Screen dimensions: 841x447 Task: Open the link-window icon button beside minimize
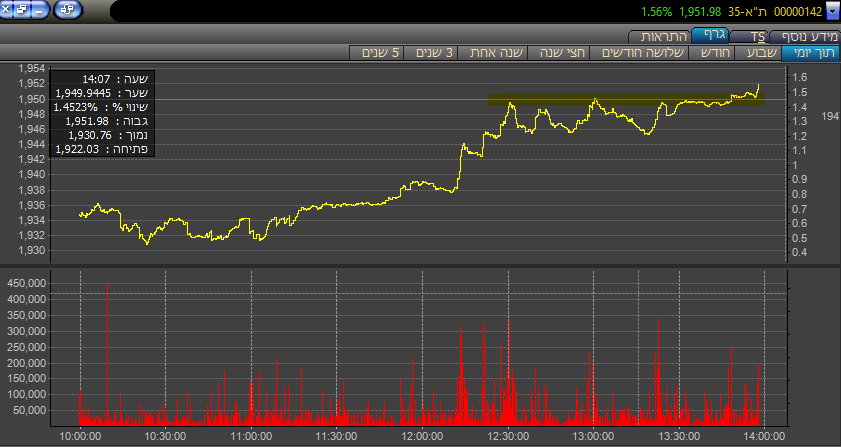(68, 10)
